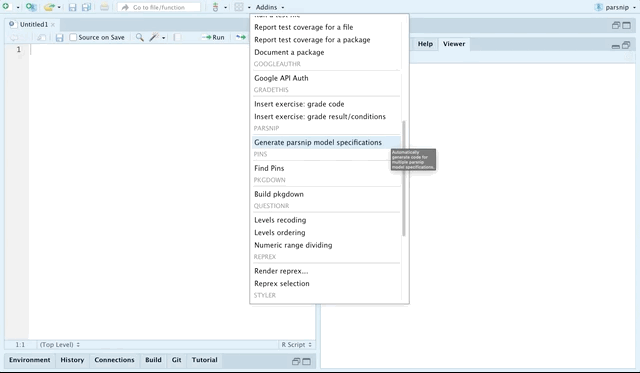Open the find/replace magnifier icon

click(140, 37)
